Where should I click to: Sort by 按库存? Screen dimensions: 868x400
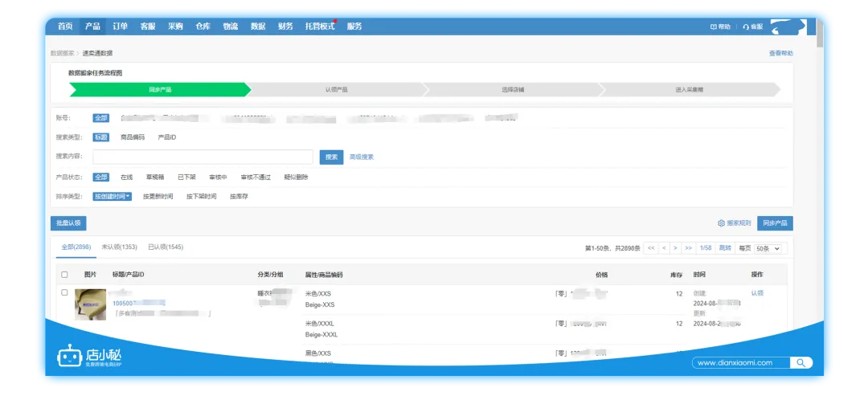coord(240,197)
